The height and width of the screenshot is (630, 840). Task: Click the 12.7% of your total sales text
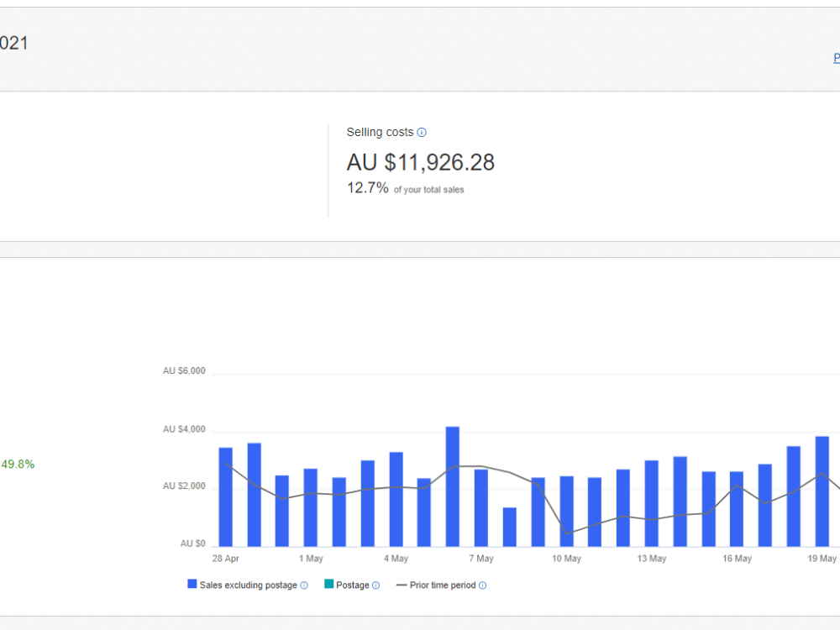tap(405, 188)
